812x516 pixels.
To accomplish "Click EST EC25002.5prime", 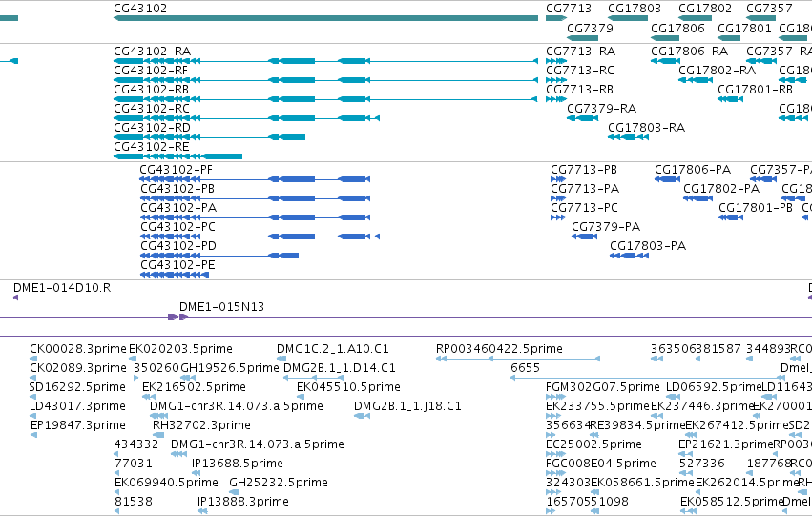I will tap(594, 445).
